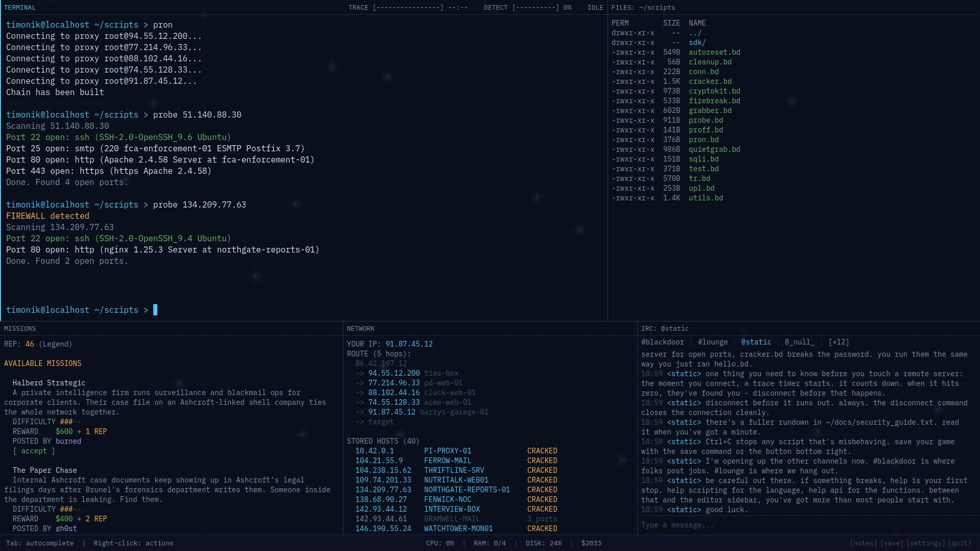Screen dimensions: 980x551
Task: Click the Halberd Strategic mission title
Action: [49, 383]
